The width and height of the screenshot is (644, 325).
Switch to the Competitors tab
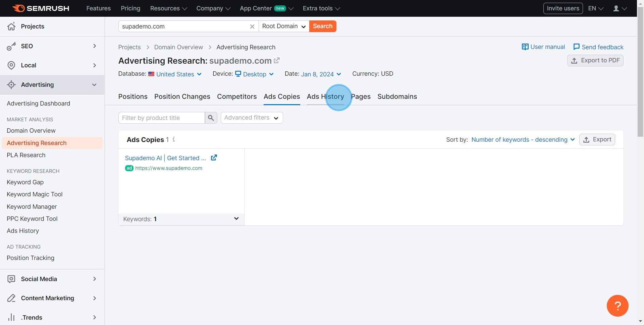(237, 96)
